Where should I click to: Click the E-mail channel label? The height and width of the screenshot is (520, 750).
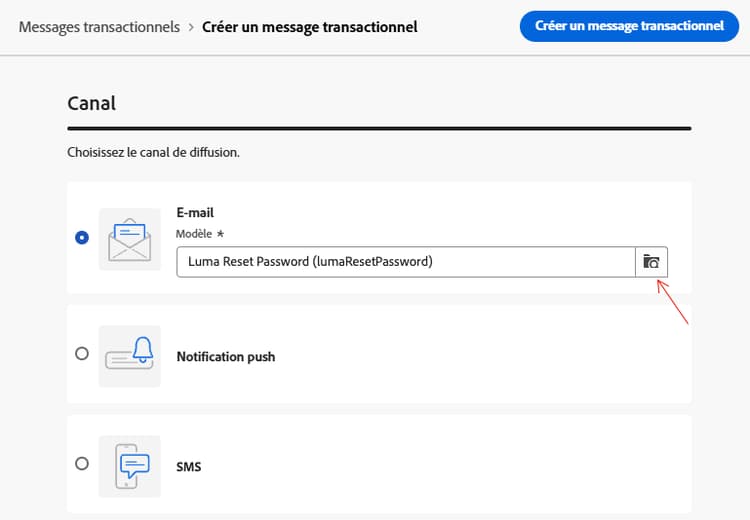pos(195,212)
